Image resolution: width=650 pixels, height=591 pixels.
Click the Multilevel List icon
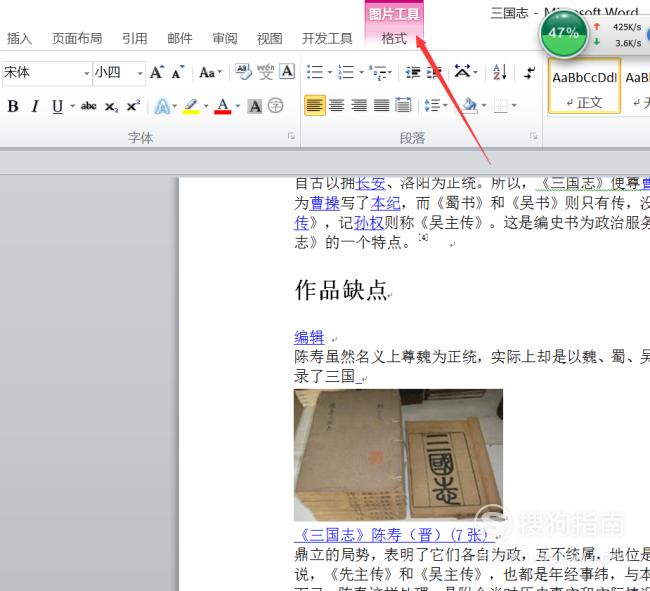(x=378, y=72)
